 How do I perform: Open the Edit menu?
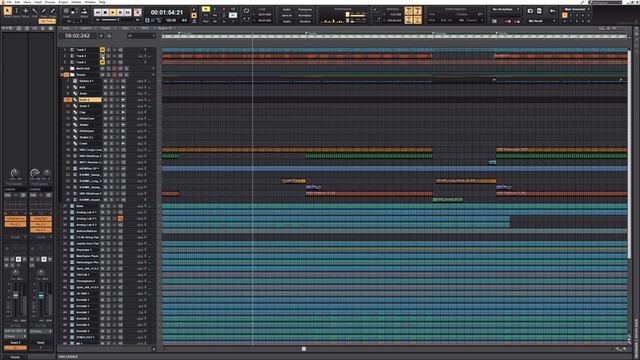click(x=18, y=2)
